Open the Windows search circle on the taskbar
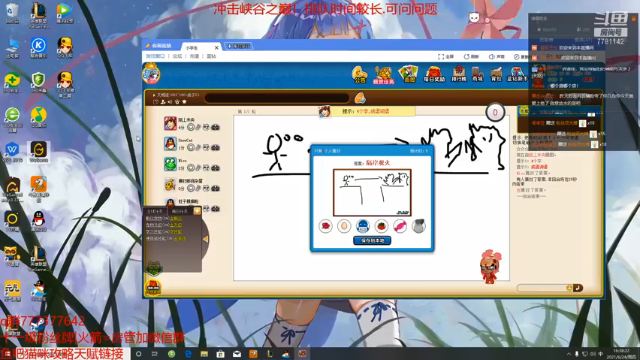This screenshot has width=640, height=360. point(138,354)
